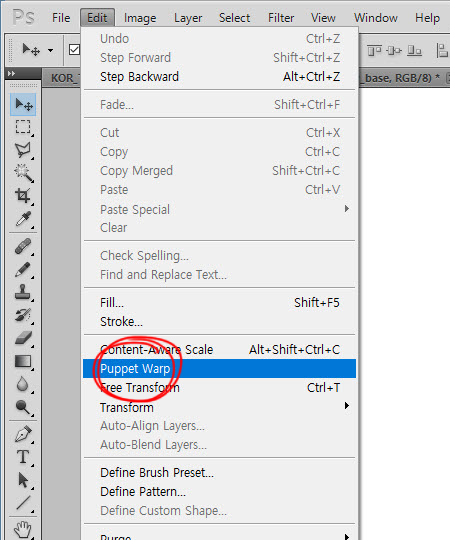Select the Pencil tool

[x=23, y=269]
